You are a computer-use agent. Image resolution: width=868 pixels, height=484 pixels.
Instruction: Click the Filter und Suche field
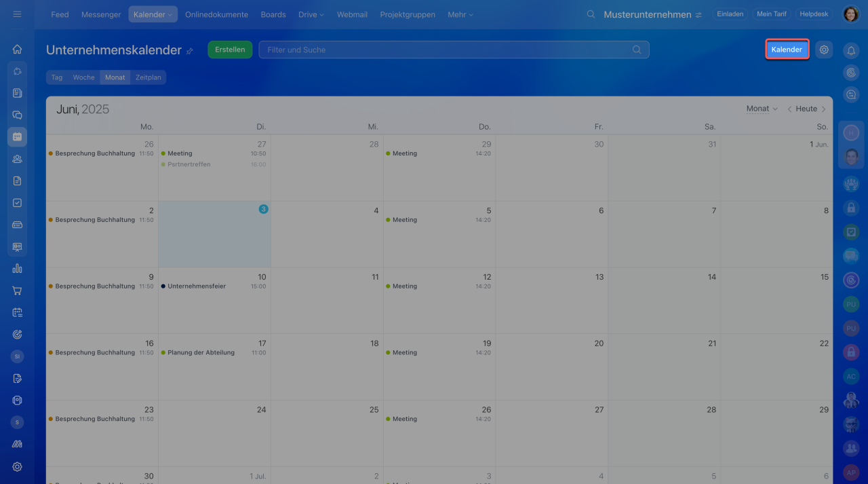(454, 50)
